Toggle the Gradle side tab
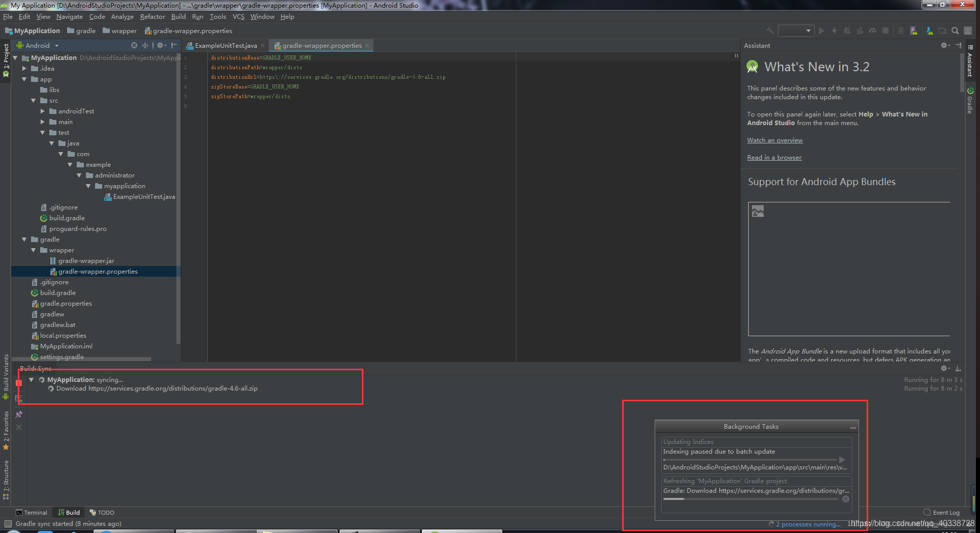980x533 pixels. point(970,100)
